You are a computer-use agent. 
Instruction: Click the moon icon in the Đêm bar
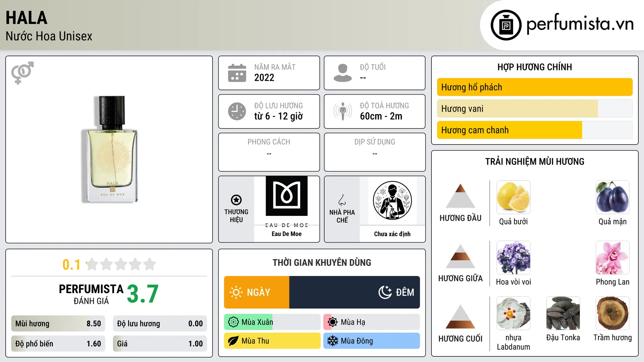click(385, 292)
